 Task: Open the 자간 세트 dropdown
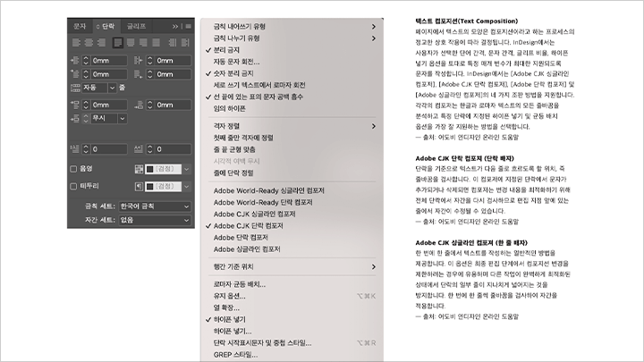click(x=155, y=220)
